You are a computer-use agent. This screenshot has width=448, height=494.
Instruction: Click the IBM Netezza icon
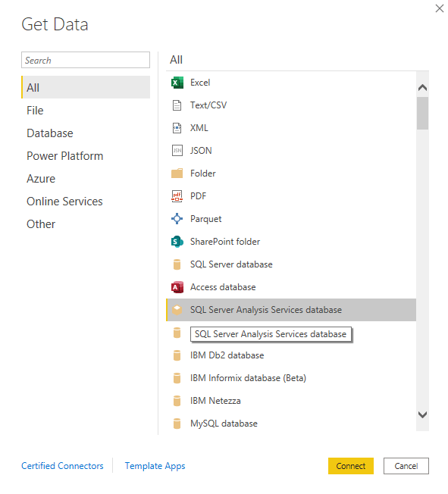177,401
